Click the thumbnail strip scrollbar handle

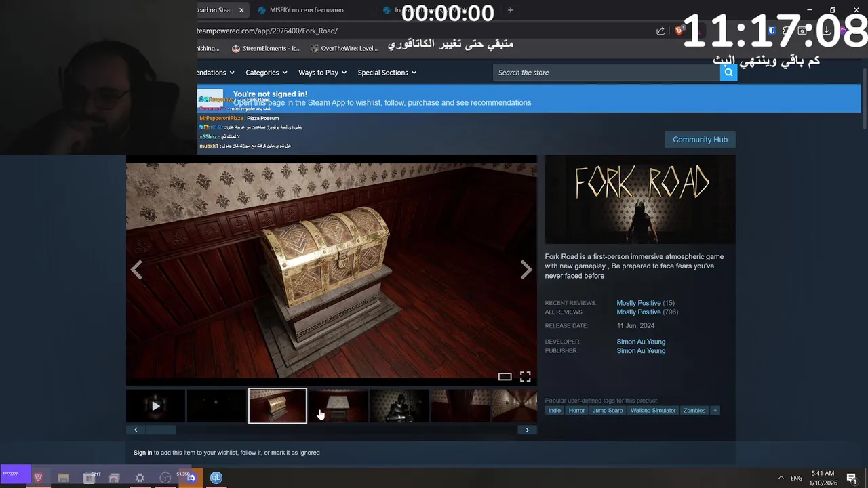[161, 430]
